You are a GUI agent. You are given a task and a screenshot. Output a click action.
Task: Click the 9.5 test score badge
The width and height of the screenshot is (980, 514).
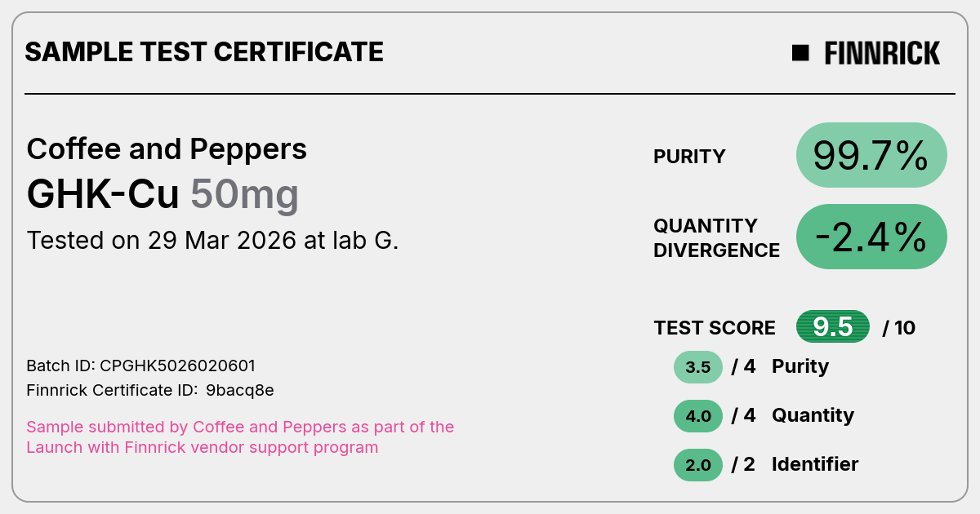[833, 327]
